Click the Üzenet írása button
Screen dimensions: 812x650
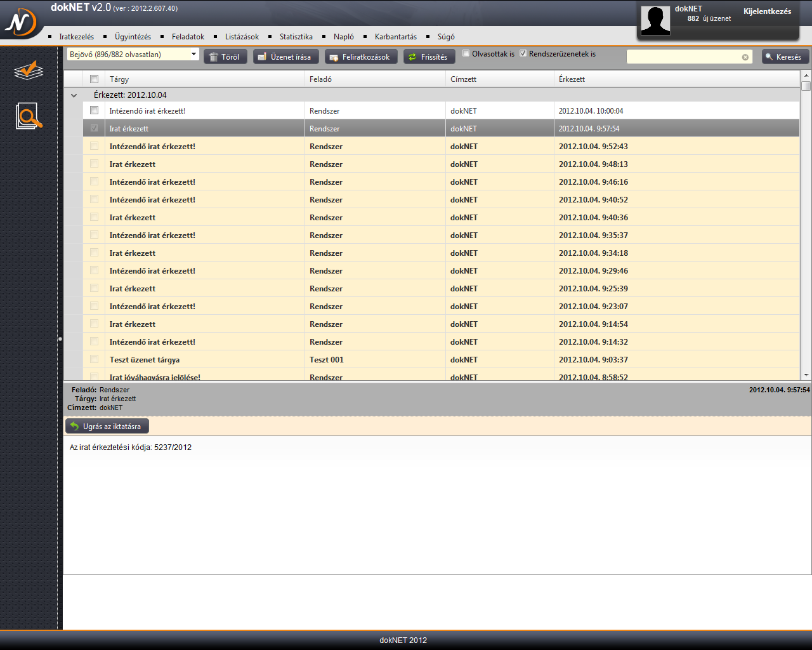285,57
